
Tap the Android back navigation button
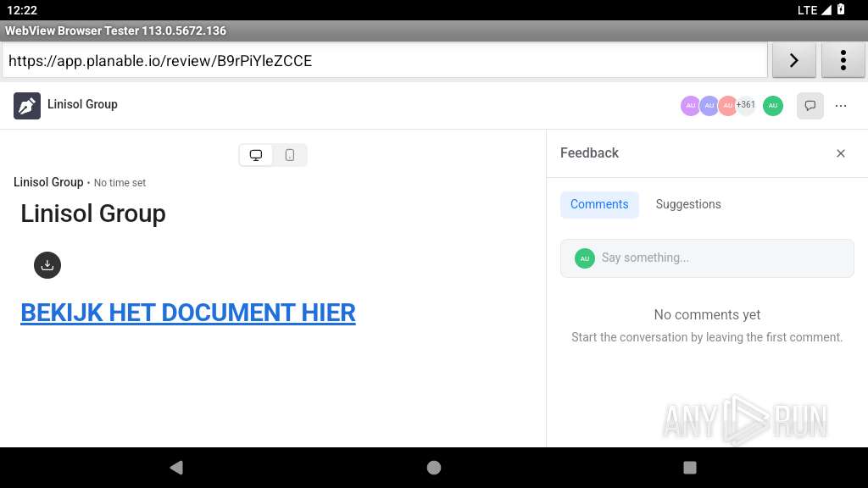click(x=176, y=468)
